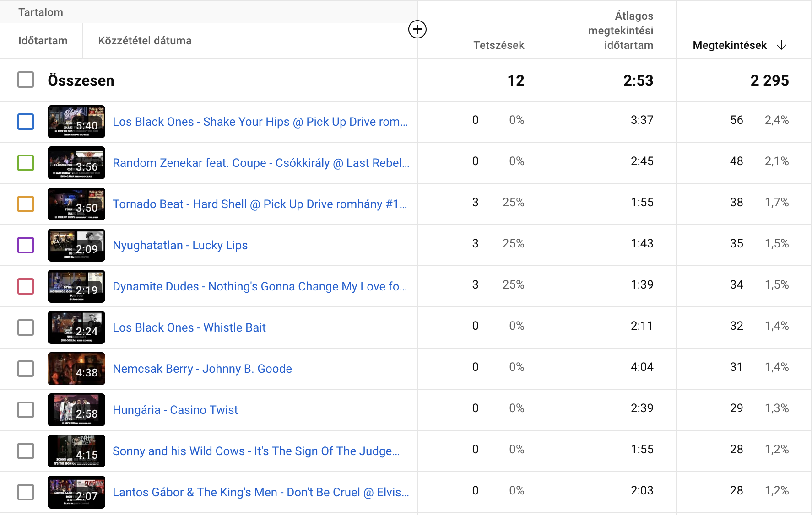Click the Dynamite Dudes video thumbnail
This screenshot has width=812, height=515.
76,286
